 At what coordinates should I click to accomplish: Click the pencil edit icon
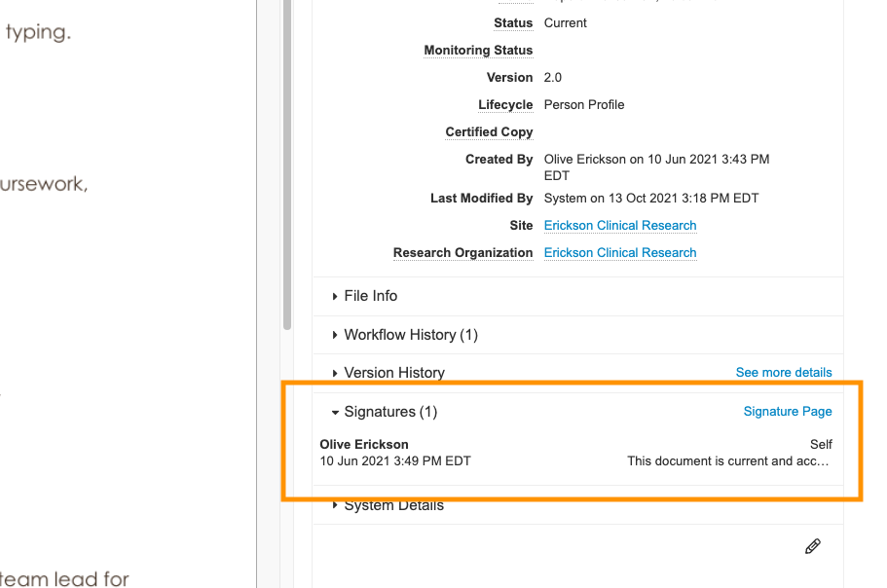coord(813,546)
